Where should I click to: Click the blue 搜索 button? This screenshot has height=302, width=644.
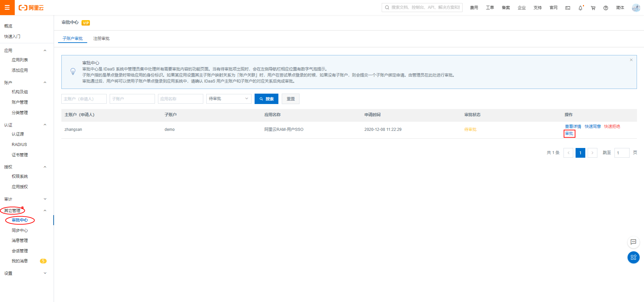pyautogui.click(x=266, y=99)
